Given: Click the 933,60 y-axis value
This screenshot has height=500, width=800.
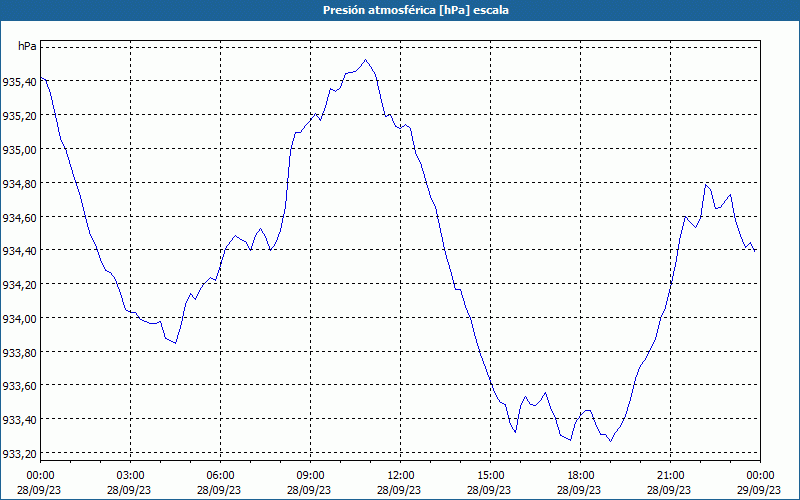Looking at the screenshot, I should [x=19, y=386].
